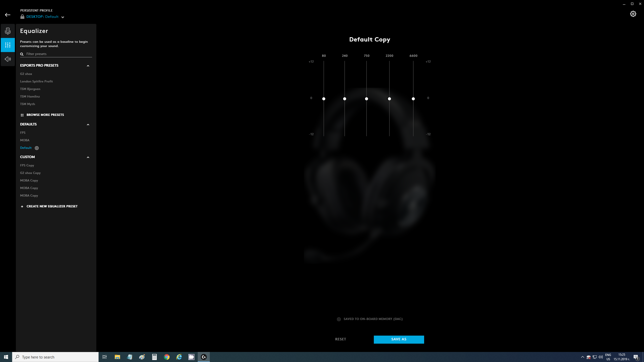Click the Reset button
Screen dimensions: 644x362
coord(341,339)
